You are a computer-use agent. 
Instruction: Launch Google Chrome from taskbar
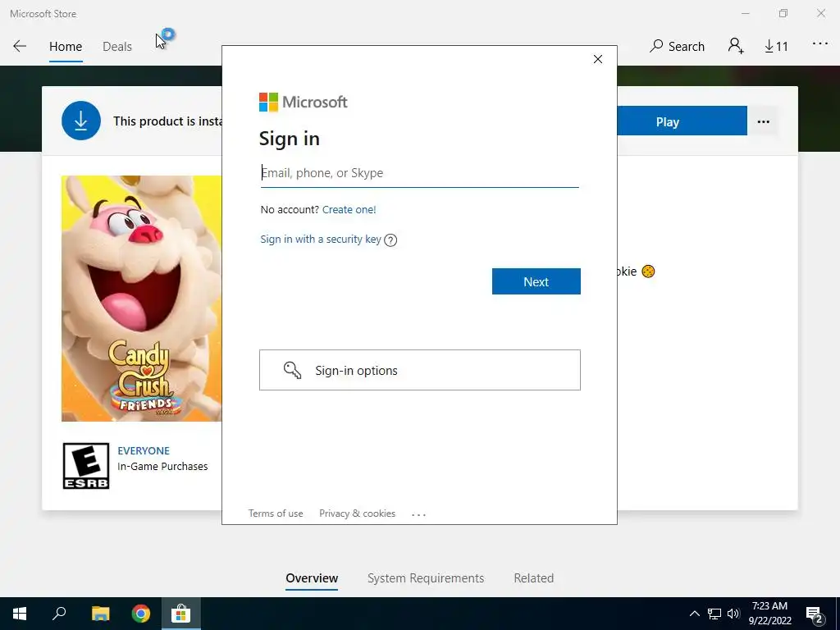[x=141, y=614]
